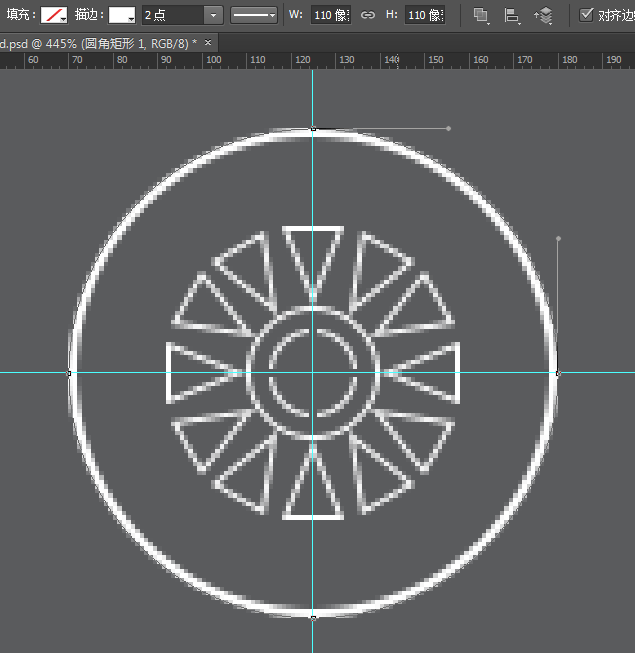Open the path arrangement icon
This screenshot has height=653, width=635.
543,16
